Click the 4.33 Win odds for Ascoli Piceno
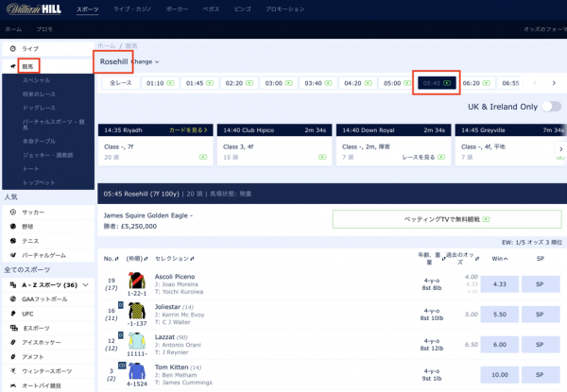The height and width of the screenshot is (392, 567). (x=500, y=284)
